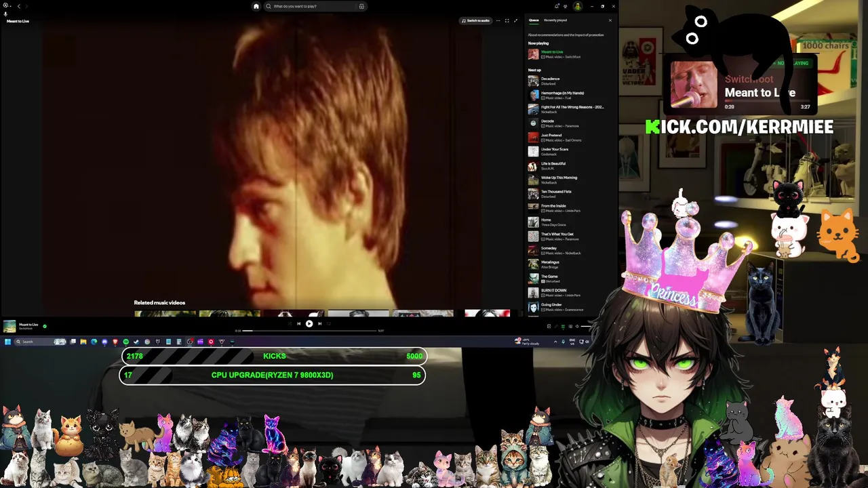Play Hemorrhage (In My Hands) from the queue
This screenshot has width=868, height=488.
[568, 96]
